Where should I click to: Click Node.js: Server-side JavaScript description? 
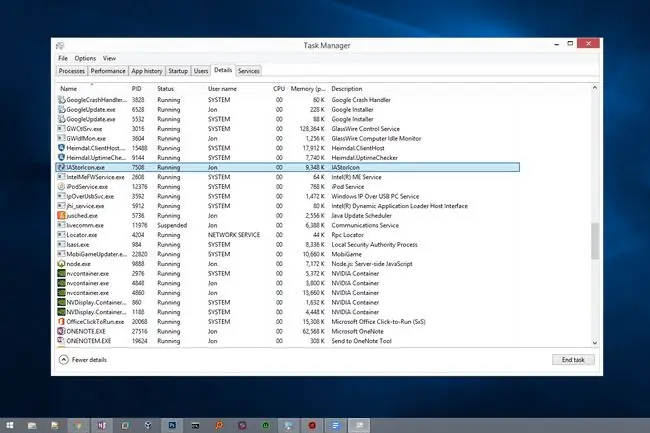[372, 264]
